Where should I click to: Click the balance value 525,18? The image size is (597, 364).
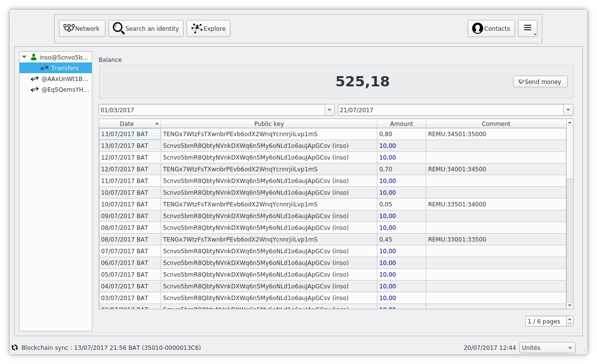[x=362, y=81]
